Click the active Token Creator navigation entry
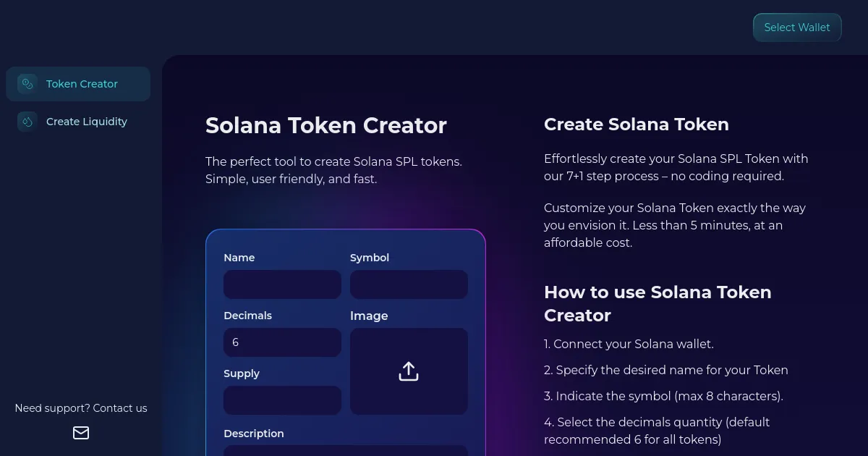 coord(77,84)
